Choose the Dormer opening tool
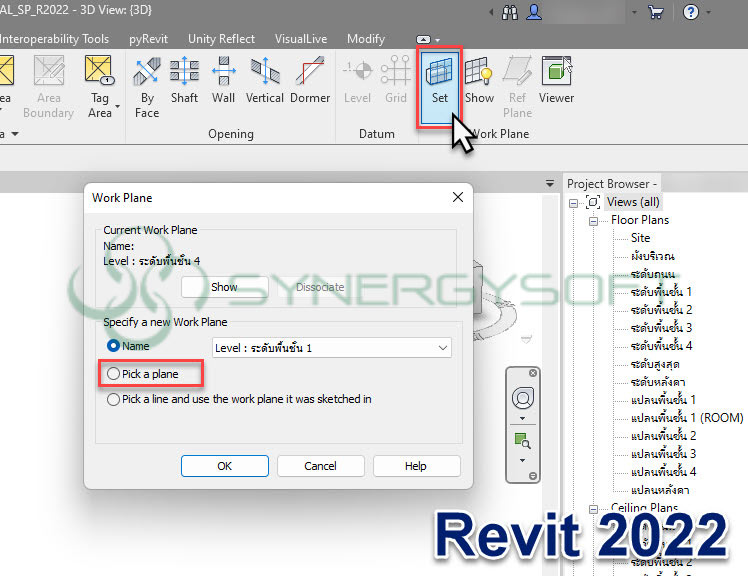Screen dimensions: 748x576 (310, 80)
